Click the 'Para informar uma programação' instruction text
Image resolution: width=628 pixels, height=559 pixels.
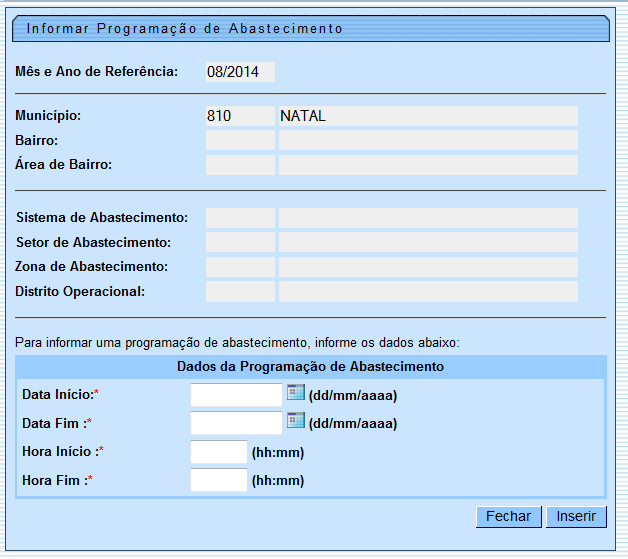[x=237, y=343]
